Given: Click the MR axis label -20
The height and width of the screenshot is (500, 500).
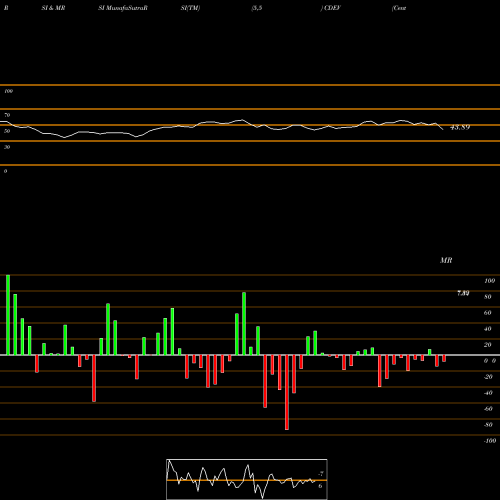Looking at the screenshot, I should 488,377.
